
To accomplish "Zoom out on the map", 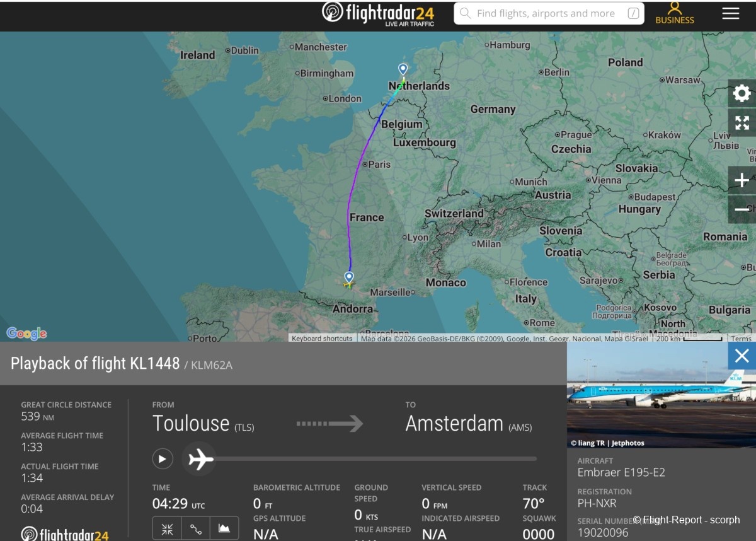I will (x=742, y=209).
